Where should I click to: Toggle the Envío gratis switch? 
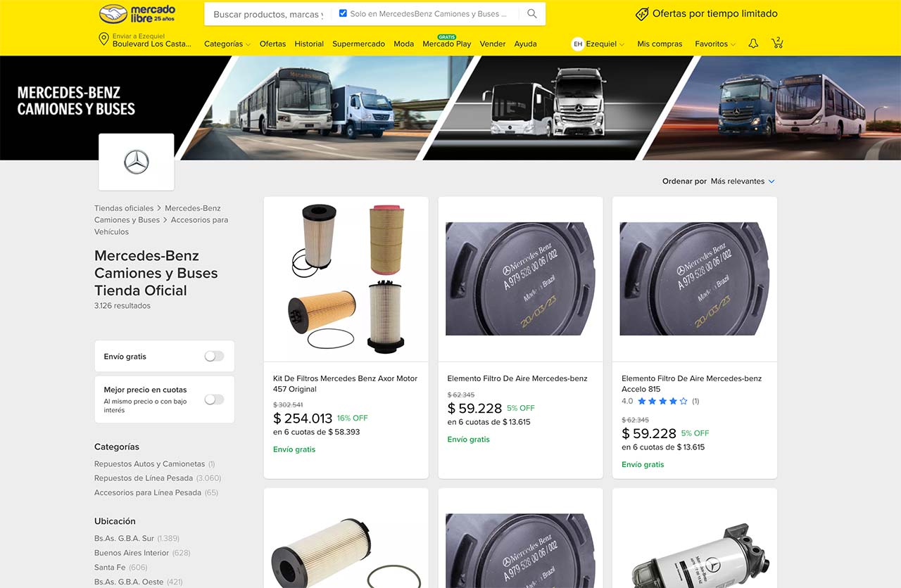[x=214, y=357]
